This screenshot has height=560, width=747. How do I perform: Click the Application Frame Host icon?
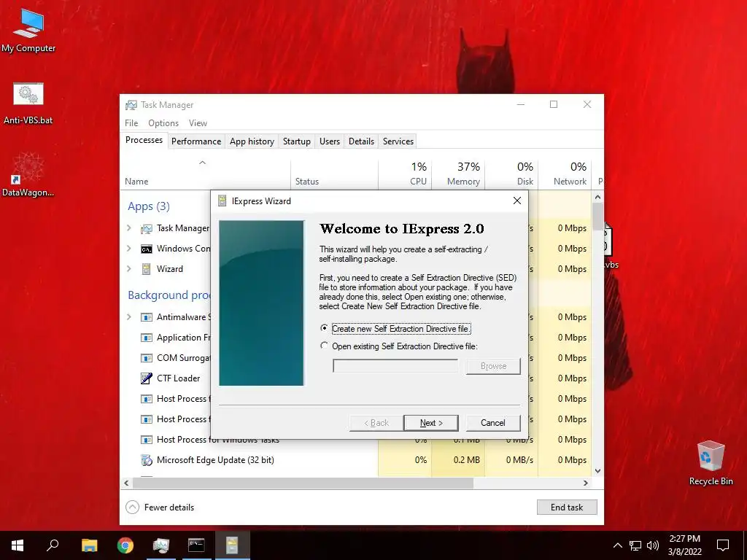[146, 338]
